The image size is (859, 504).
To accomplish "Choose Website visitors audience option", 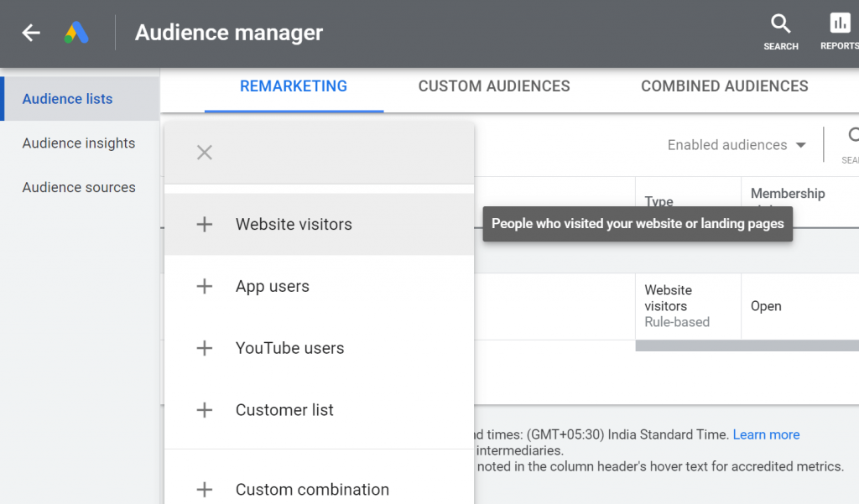I will (320, 224).
